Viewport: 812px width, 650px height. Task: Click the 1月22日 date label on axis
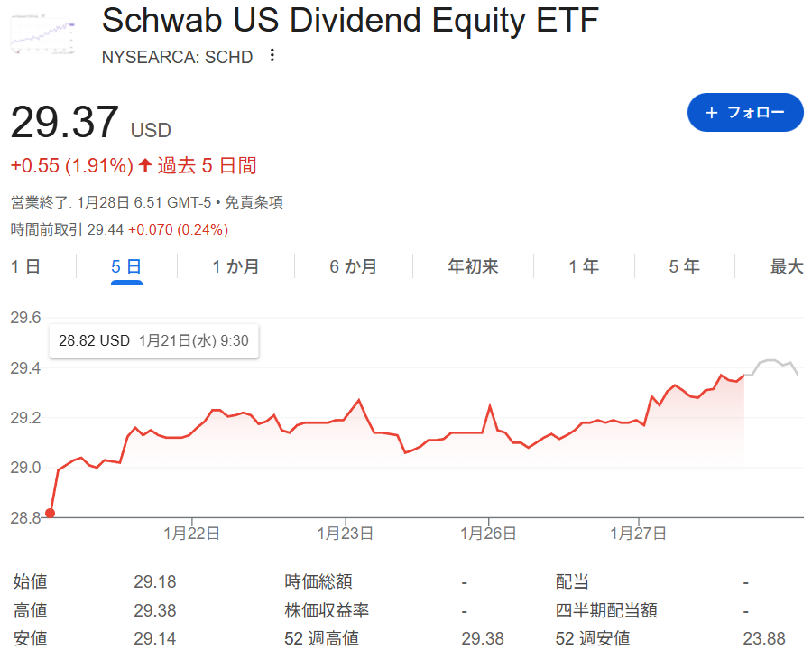[x=191, y=534]
